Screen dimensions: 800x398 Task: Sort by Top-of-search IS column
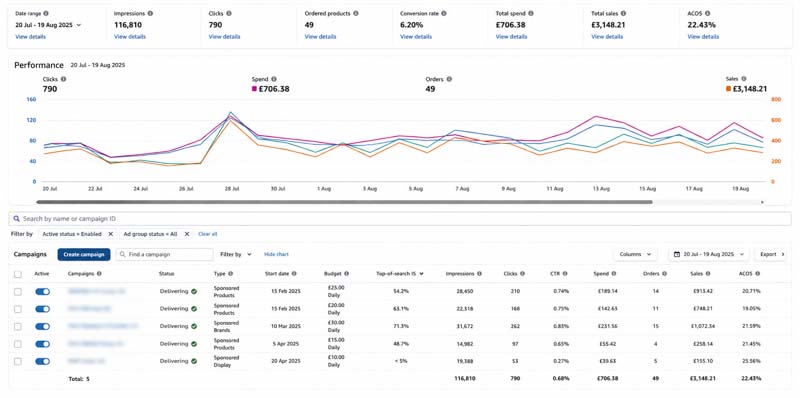[400, 273]
